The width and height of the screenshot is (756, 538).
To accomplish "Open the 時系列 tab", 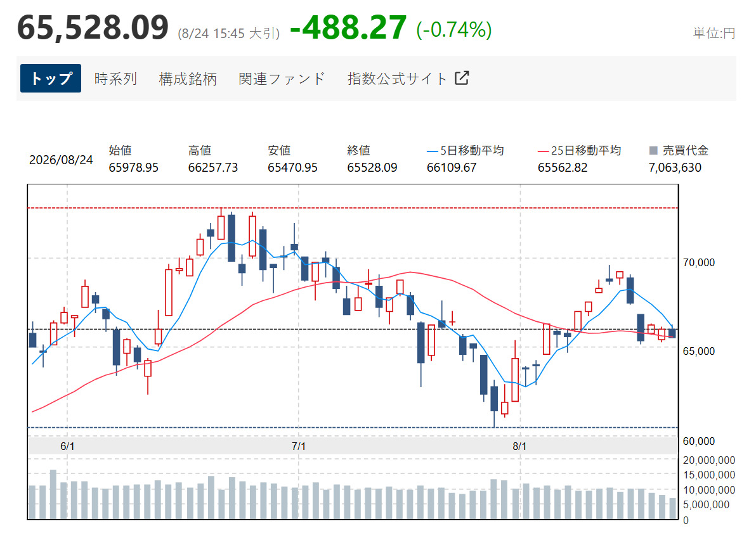I will click(x=115, y=79).
